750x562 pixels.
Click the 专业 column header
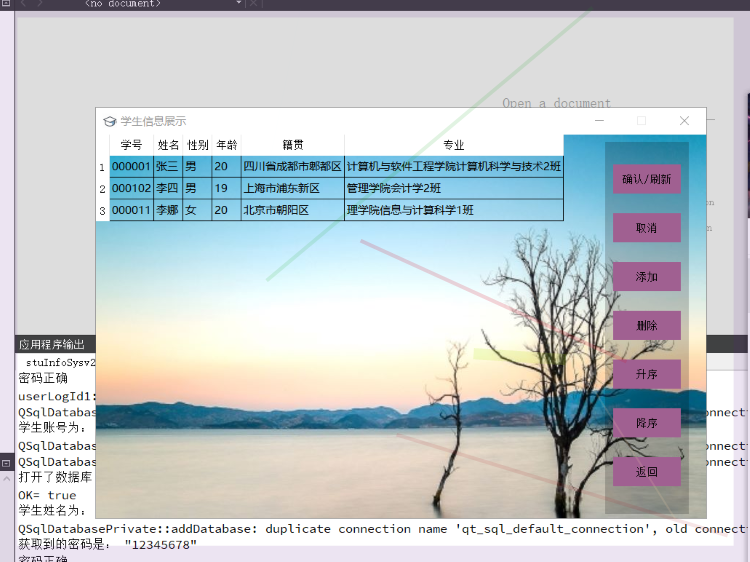tap(453, 145)
